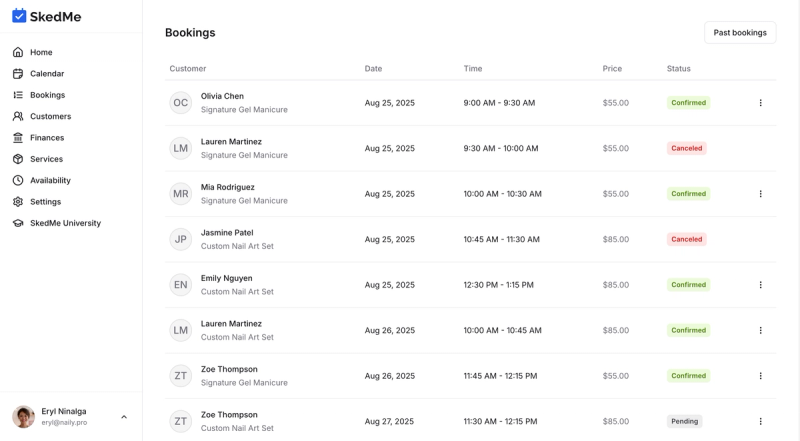Click the Customers people icon

point(18,116)
